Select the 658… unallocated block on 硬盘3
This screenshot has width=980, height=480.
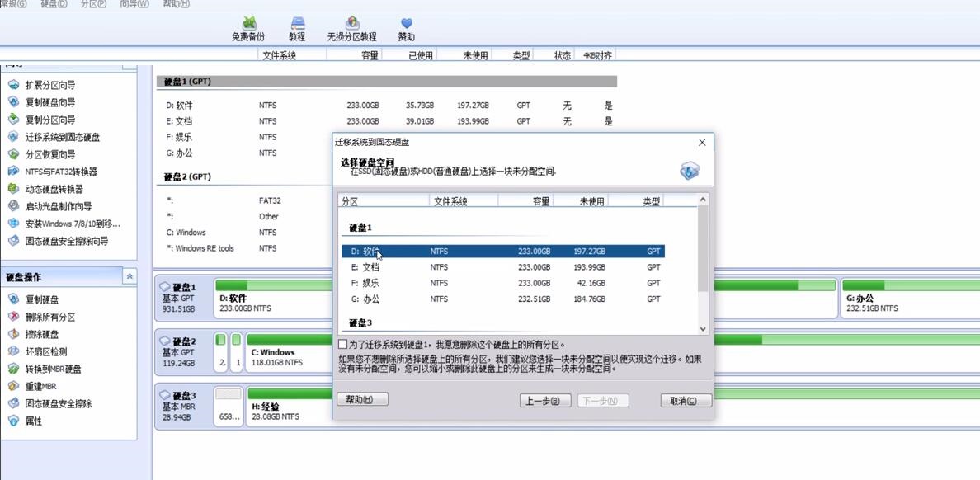pos(229,407)
